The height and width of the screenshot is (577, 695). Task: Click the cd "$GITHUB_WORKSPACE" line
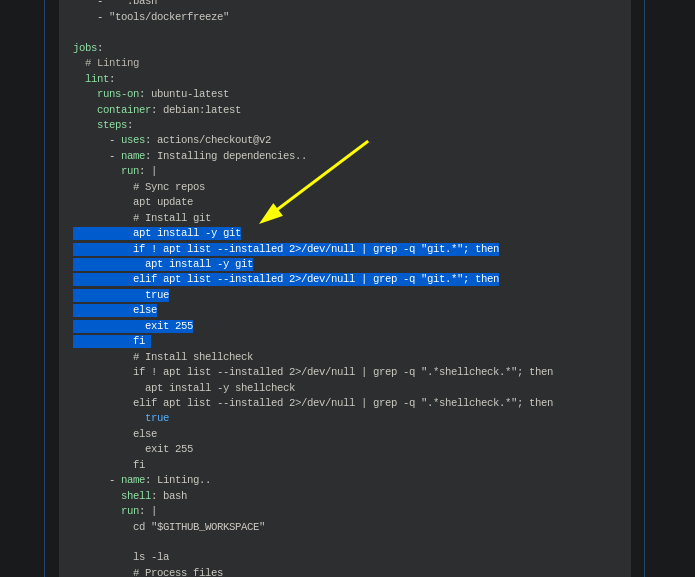click(199, 526)
